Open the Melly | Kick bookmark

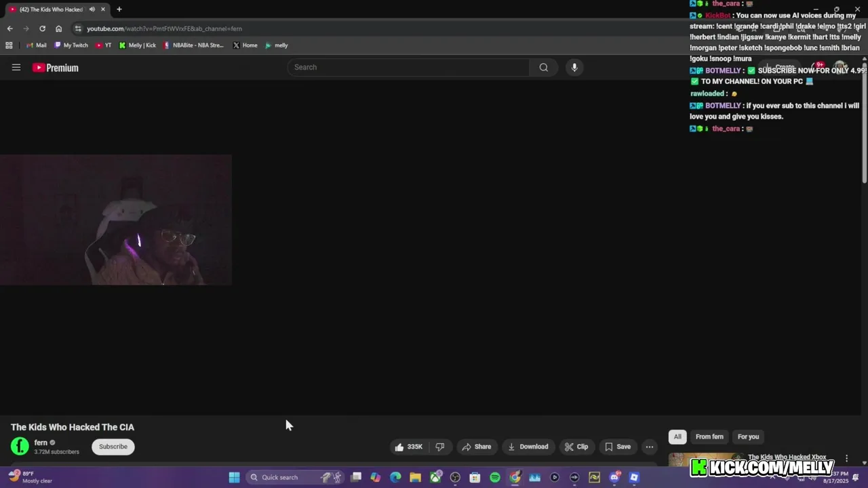138,45
